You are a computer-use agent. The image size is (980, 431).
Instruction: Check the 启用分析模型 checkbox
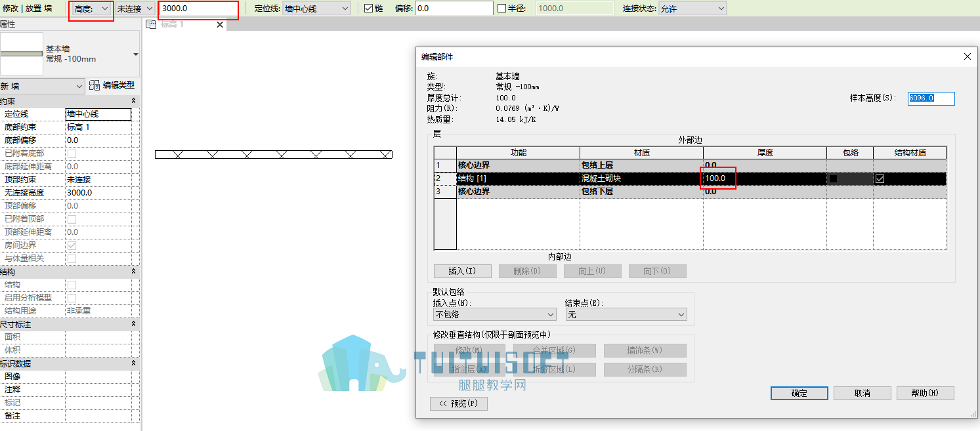(x=72, y=298)
